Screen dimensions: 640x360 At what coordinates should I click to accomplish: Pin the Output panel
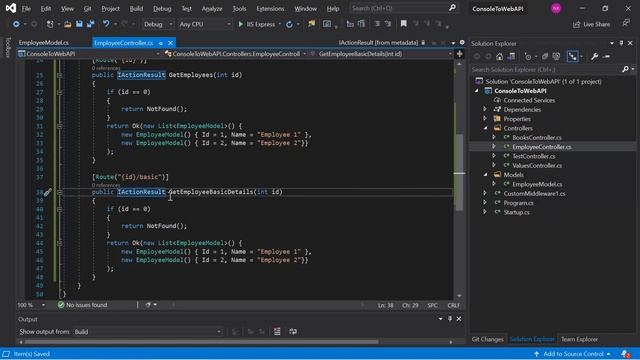coord(450,319)
